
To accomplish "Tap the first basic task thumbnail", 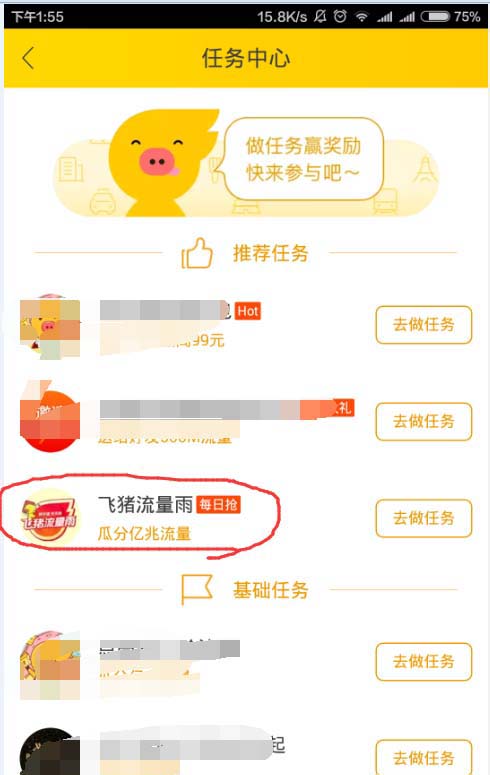I will tap(49, 664).
